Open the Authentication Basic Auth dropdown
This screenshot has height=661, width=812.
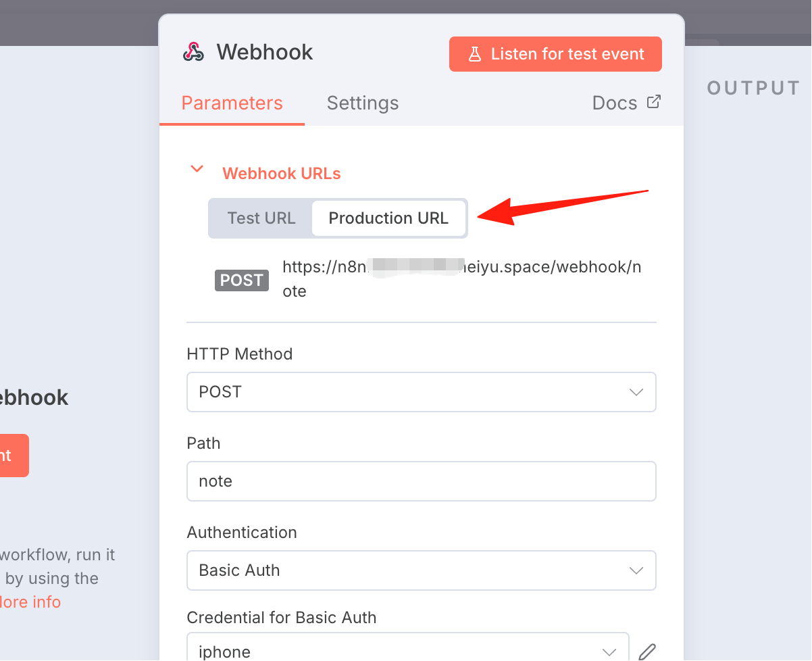click(x=422, y=570)
